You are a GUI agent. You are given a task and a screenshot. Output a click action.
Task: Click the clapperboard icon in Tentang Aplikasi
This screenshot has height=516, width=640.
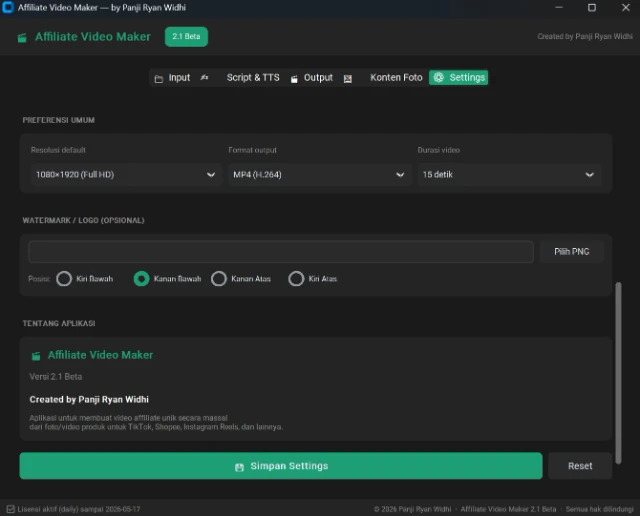(36, 356)
